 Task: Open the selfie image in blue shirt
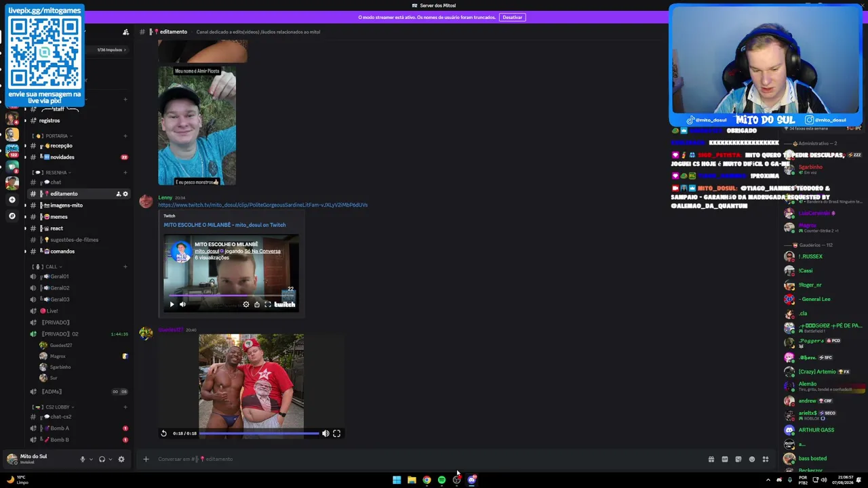click(197, 126)
